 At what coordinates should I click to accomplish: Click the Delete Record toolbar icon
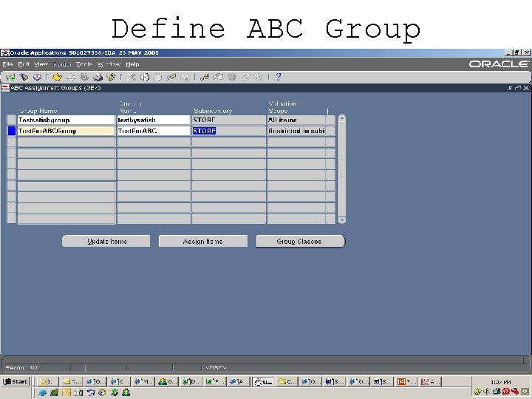click(185, 78)
